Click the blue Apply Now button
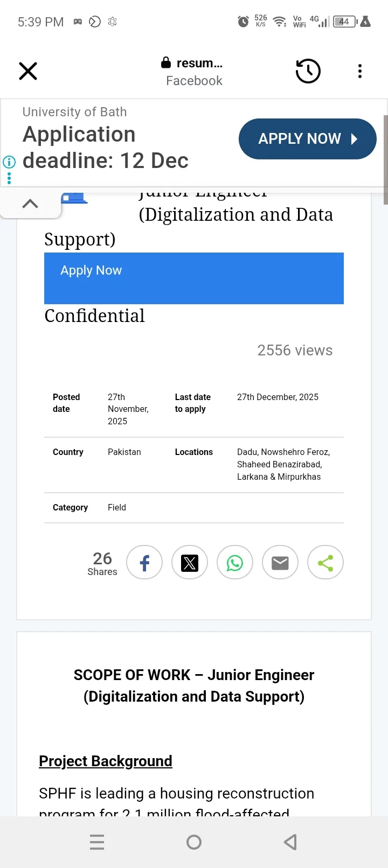Viewport: 388px width, 868px height. [x=194, y=278]
